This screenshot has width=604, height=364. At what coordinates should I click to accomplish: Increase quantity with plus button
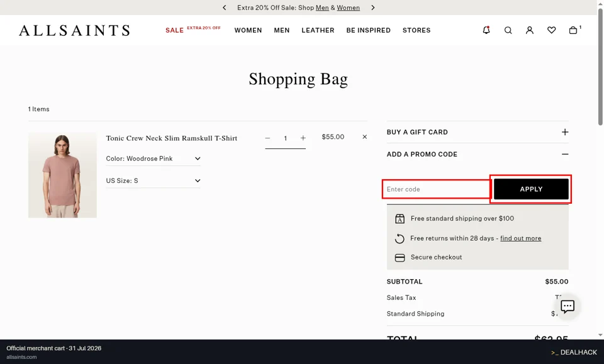tap(303, 138)
